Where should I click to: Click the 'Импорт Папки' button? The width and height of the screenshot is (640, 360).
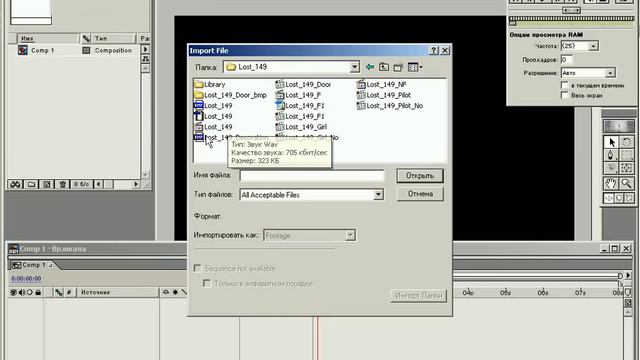click(x=418, y=296)
